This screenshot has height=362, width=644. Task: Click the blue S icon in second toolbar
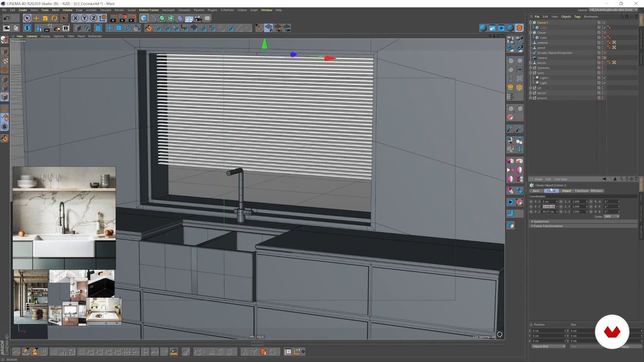pos(27,28)
